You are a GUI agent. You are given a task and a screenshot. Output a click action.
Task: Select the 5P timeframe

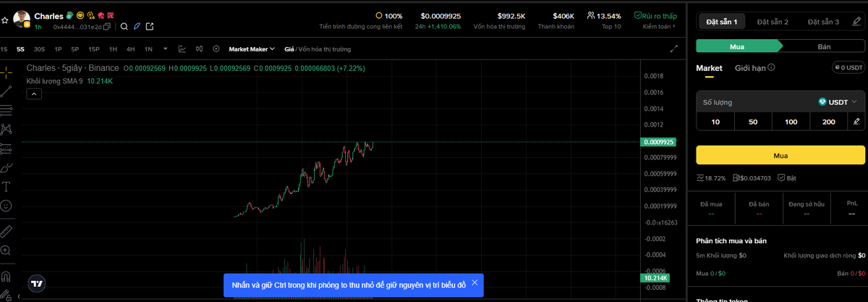click(75, 49)
